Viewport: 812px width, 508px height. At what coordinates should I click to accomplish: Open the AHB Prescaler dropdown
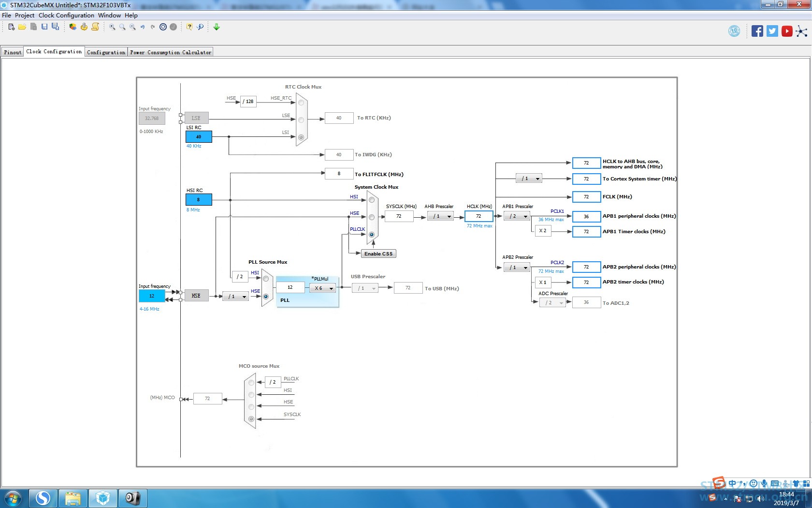tap(440, 216)
